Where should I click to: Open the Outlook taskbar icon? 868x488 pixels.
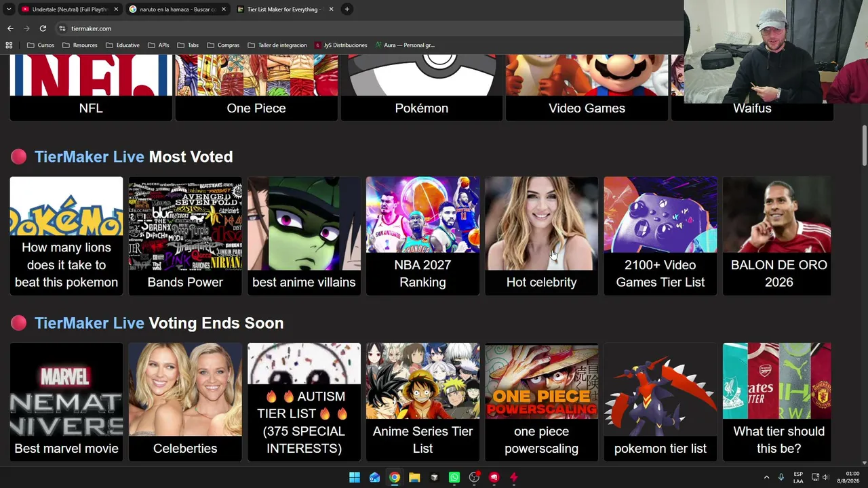374,477
